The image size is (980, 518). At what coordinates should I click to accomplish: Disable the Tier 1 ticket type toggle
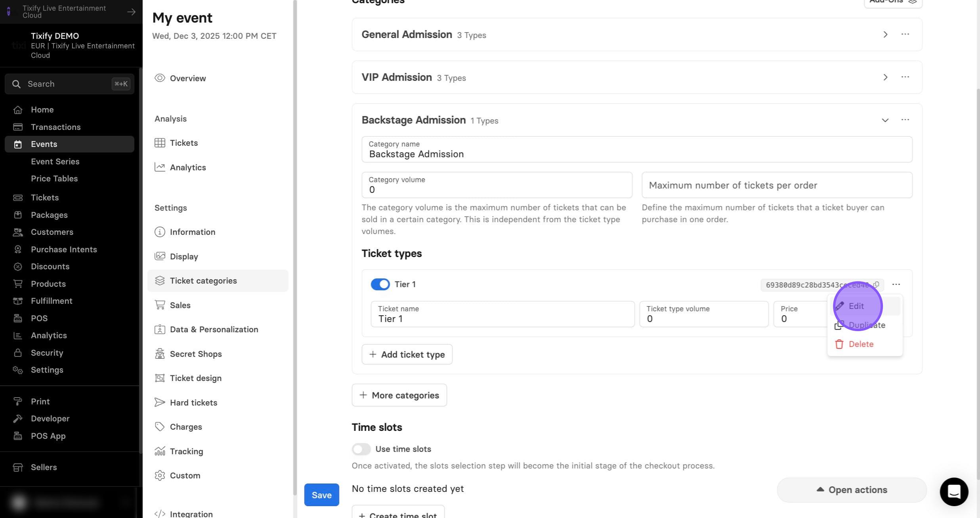380,284
